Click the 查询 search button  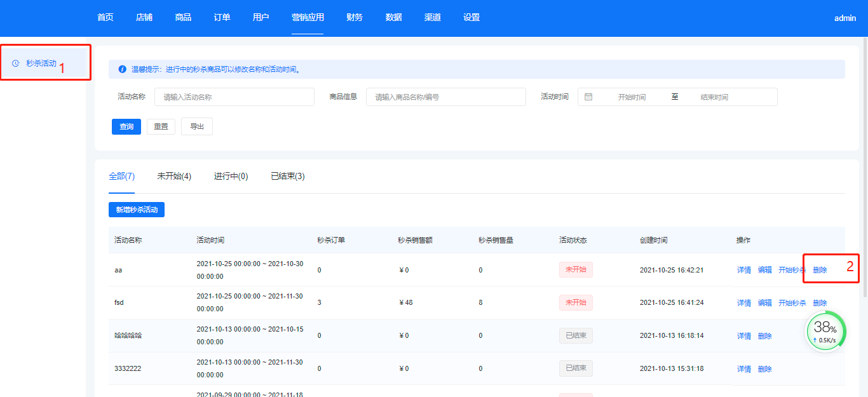tap(126, 127)
